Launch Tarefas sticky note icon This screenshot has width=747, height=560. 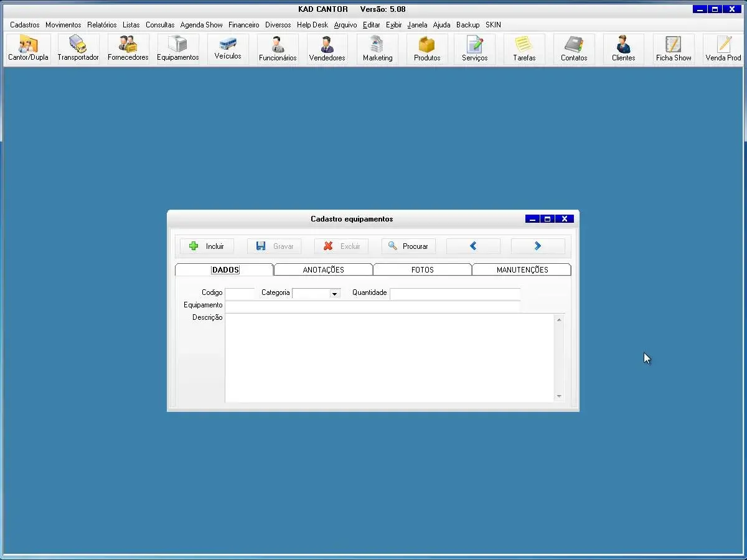(524, 49)
